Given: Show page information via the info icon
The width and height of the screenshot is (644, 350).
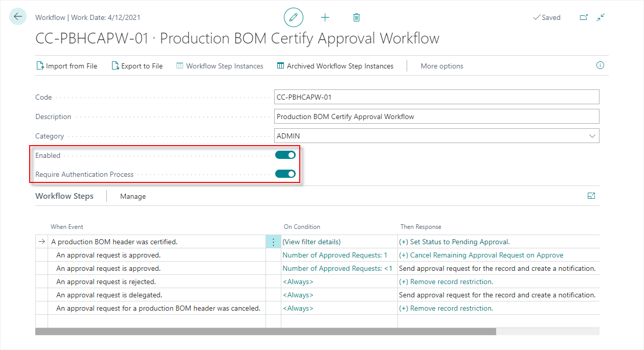Looking at the screenshot, I should tap(599, 65).
